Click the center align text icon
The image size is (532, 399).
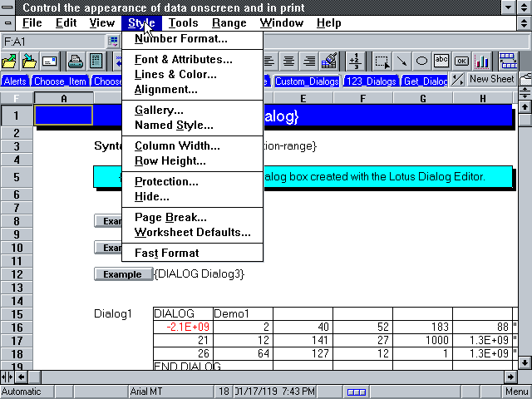(288, 62)
